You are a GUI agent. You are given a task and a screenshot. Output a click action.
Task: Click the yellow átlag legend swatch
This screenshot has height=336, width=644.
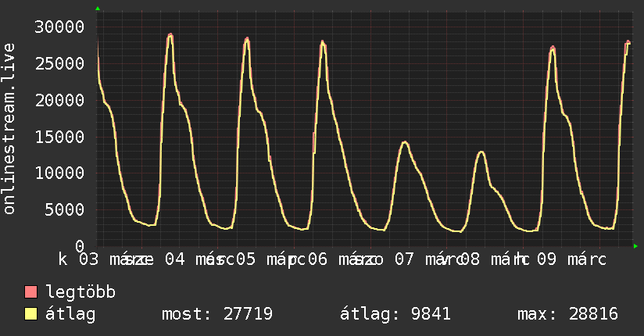(x=30, y=314)
